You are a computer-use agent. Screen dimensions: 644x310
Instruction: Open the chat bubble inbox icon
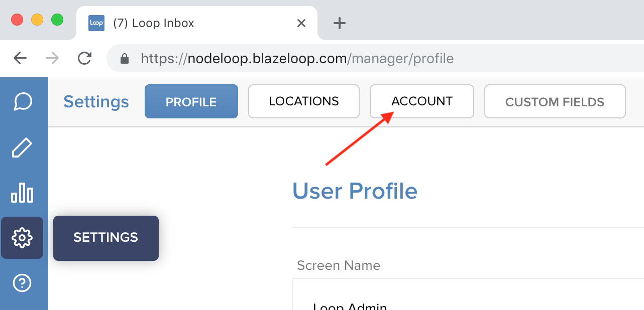23,102
